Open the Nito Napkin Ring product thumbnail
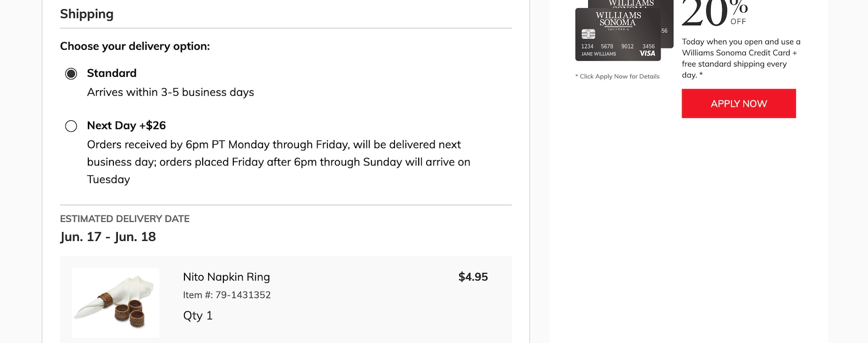Image resolution: width=868 pixels, height=343 pixels. 115,303
